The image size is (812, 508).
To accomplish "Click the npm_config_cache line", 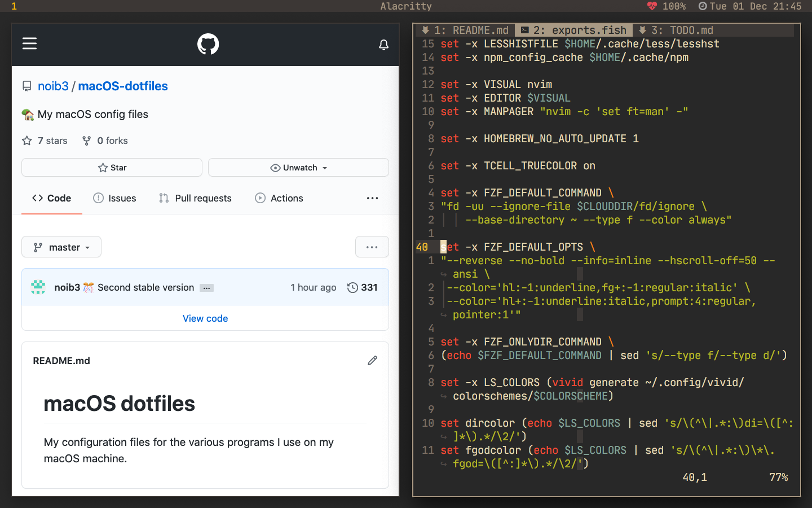I will 564,58.
